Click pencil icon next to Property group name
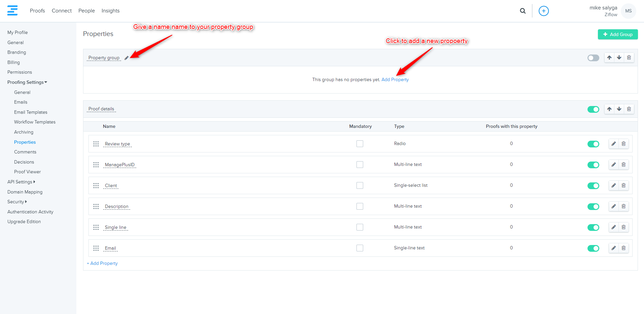The height and width of the screenshot is (314, 644). [126, 58]
